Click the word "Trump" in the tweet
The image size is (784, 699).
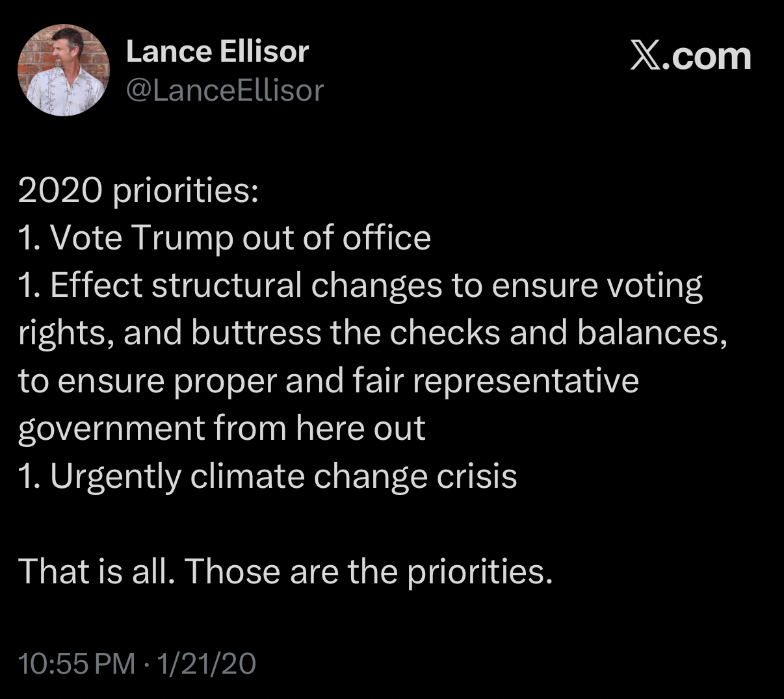pos(181,238)
